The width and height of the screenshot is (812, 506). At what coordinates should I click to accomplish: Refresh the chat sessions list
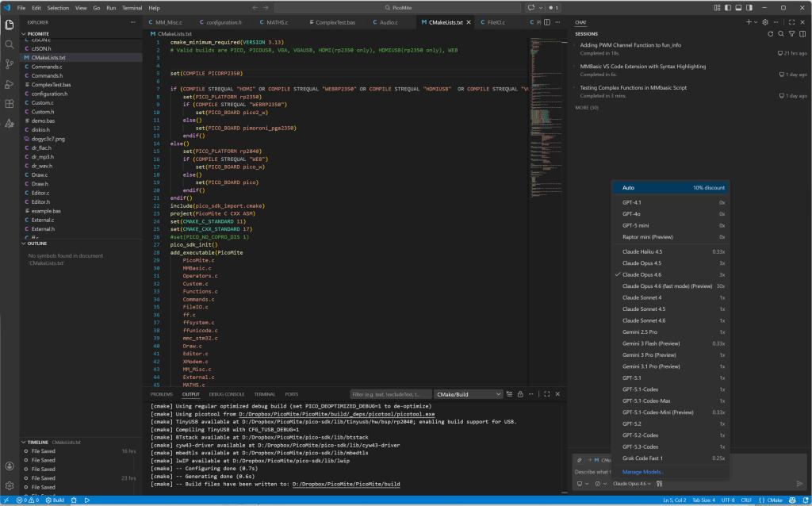point(770,34)
